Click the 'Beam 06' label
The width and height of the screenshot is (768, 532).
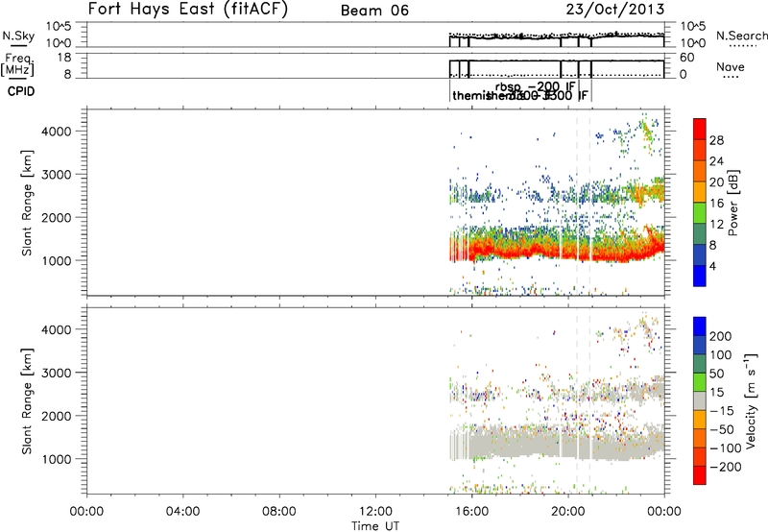click(x=374, y=11)
